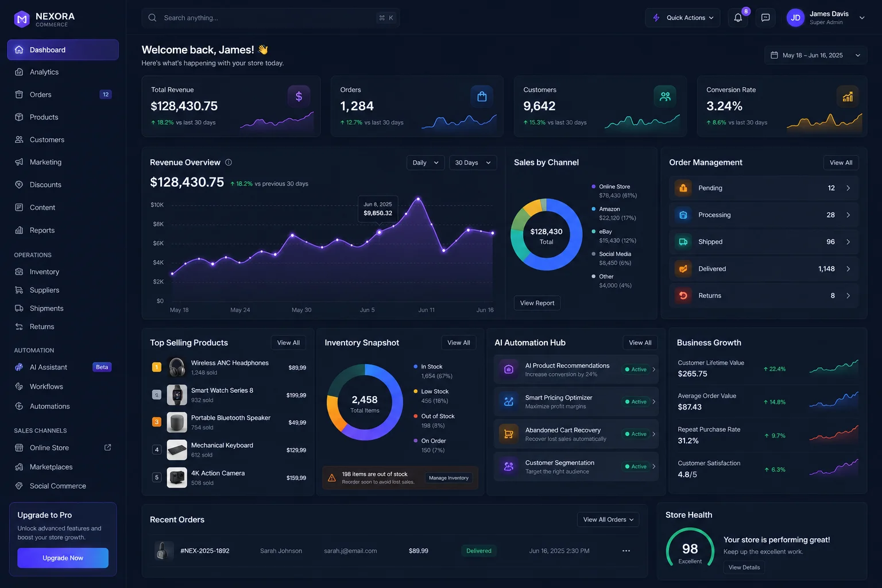Click the Online Store legend color dot
This screenshot has width=882, height=588.
pyautogui.click(x=593, y=187)
